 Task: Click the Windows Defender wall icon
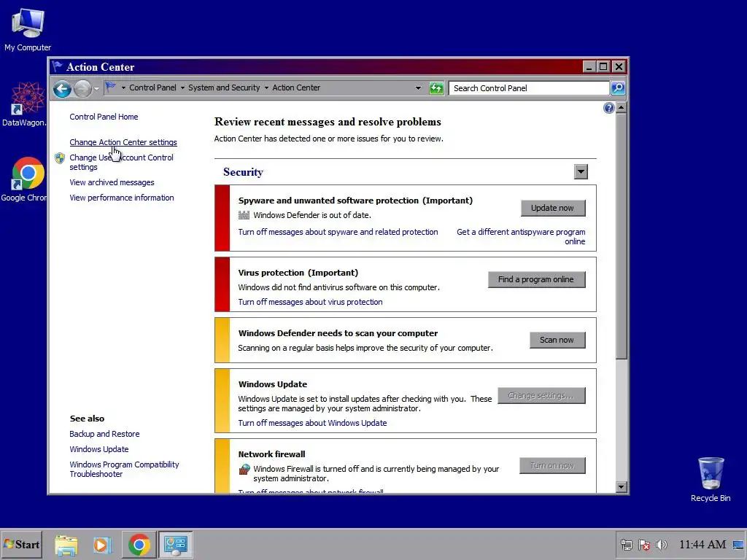click(x=244, y=215)
